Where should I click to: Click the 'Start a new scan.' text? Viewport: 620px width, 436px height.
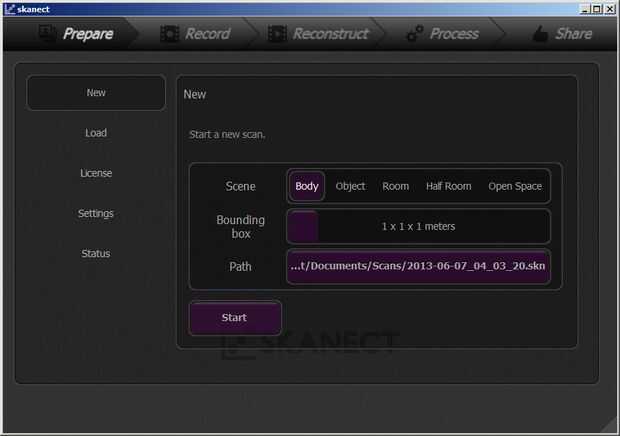coord(227,134)
